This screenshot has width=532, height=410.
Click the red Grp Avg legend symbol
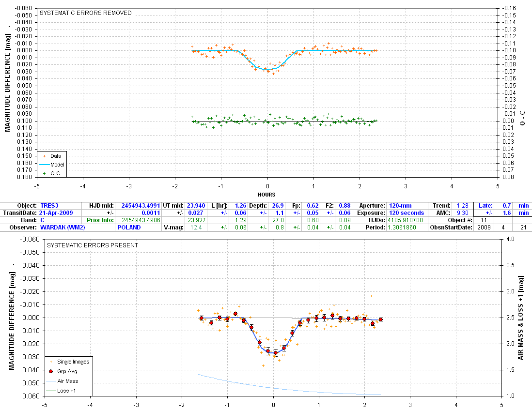(x=51, y=371)
